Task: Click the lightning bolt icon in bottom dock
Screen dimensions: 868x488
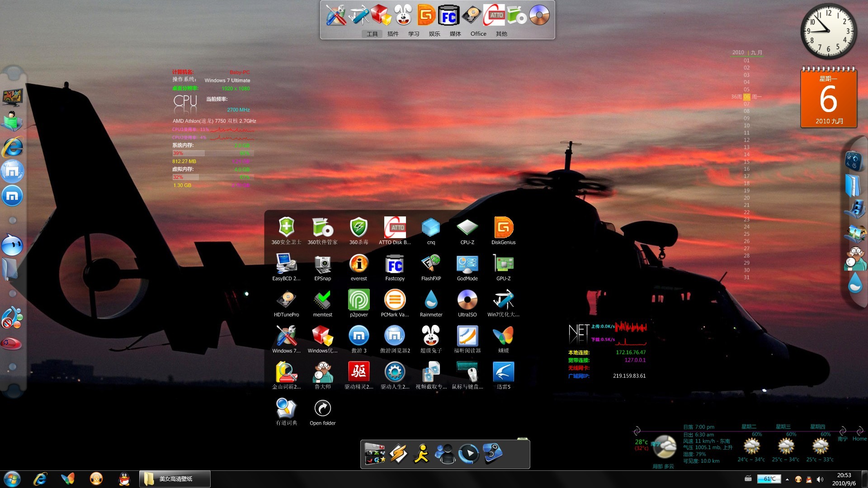Action: (398, 454)
